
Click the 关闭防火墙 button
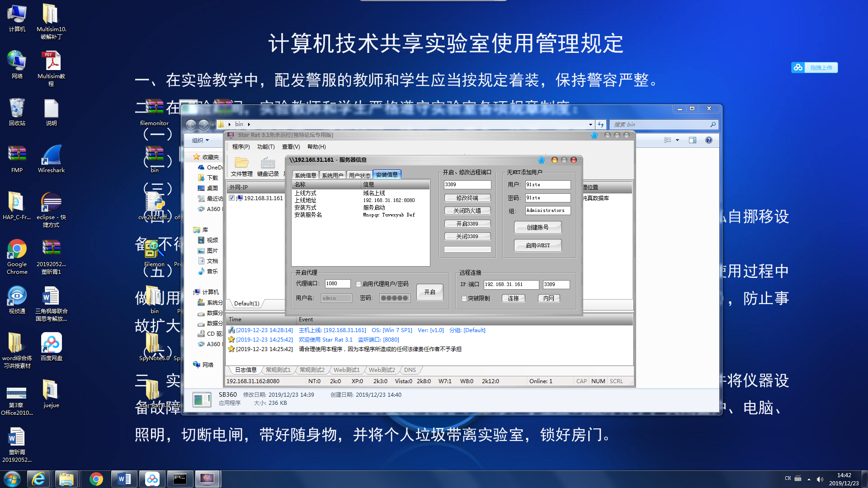pyautogui.click(x=467, y=211)
